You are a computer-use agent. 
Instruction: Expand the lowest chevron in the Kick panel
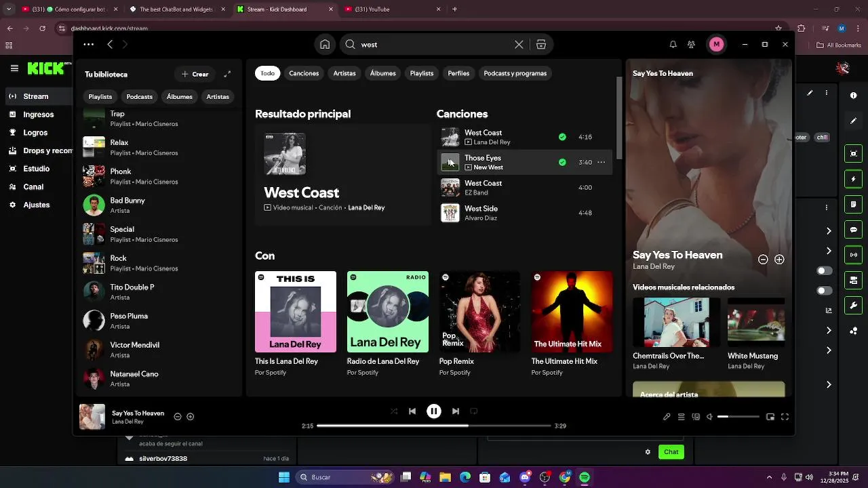coord(829,385)
